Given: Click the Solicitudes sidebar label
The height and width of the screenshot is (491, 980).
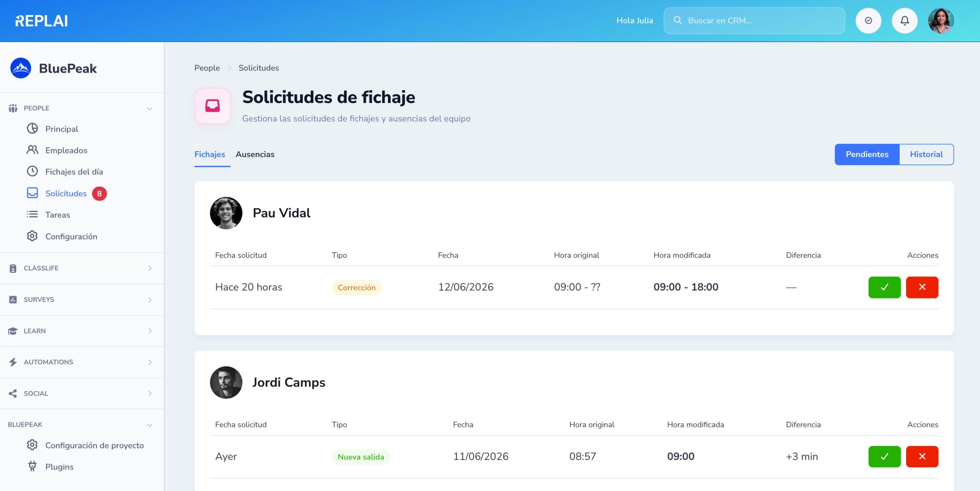Looking at the screenshot, I should click(x=66, y=193).
